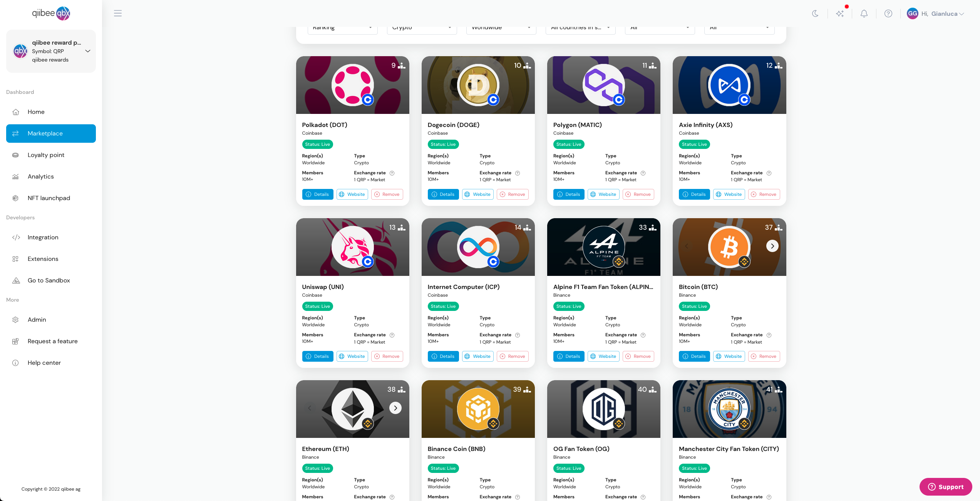
Task: Remove Axie Infinity (AXS) card
Action: click(764, 194)
